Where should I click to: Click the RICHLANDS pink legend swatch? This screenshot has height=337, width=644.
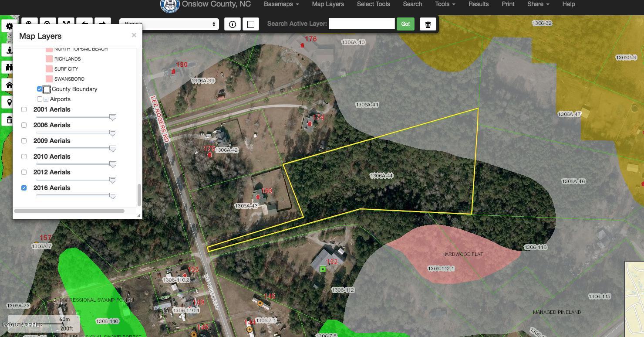point(49,59)
